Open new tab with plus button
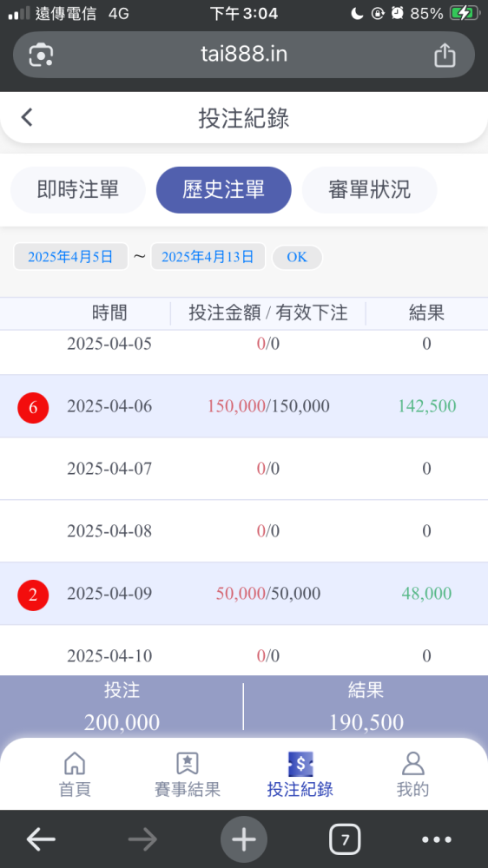 (244, 839)
